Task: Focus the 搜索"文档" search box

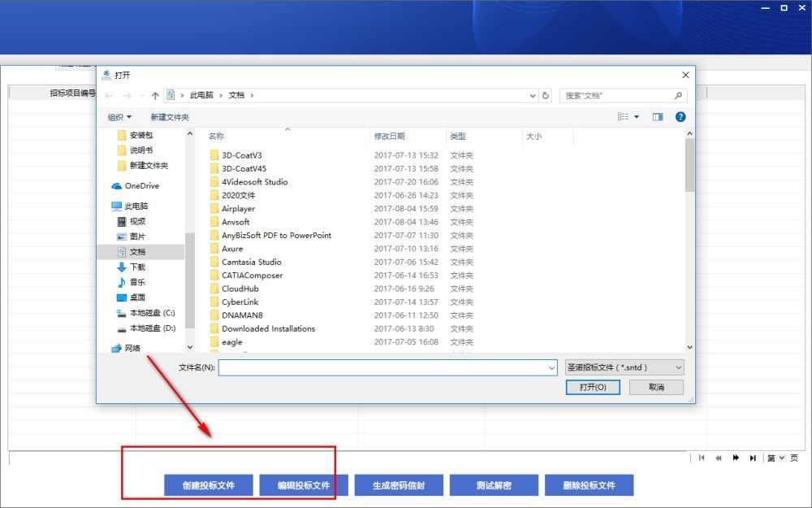Action: [x=623, y=95]
